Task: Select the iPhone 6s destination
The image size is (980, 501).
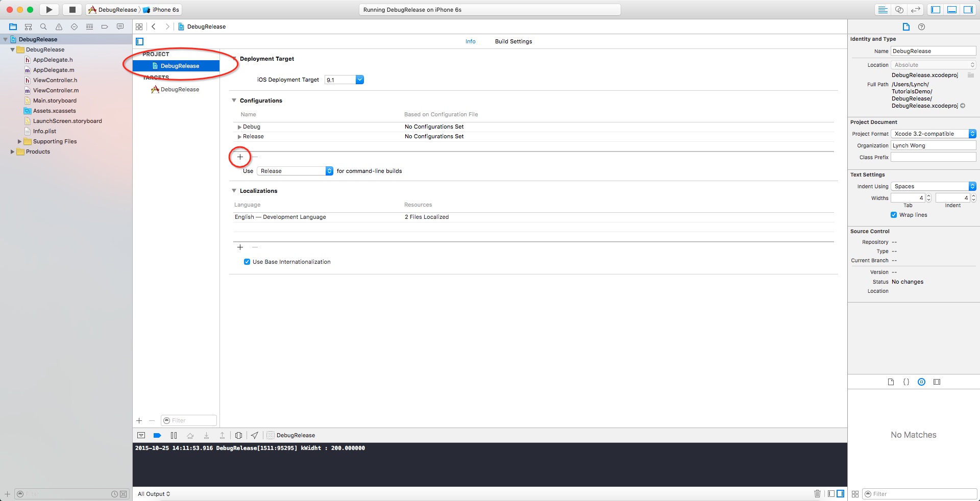Action: click(161, 10)
